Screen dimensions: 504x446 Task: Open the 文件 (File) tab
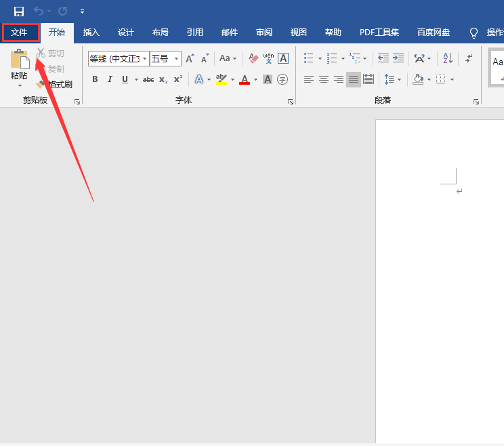(20, 33)
